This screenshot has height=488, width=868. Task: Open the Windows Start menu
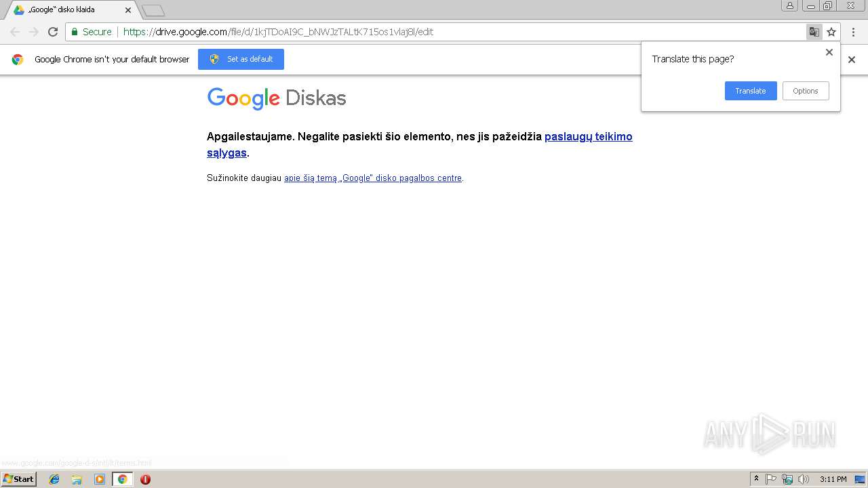click(18, 479)
